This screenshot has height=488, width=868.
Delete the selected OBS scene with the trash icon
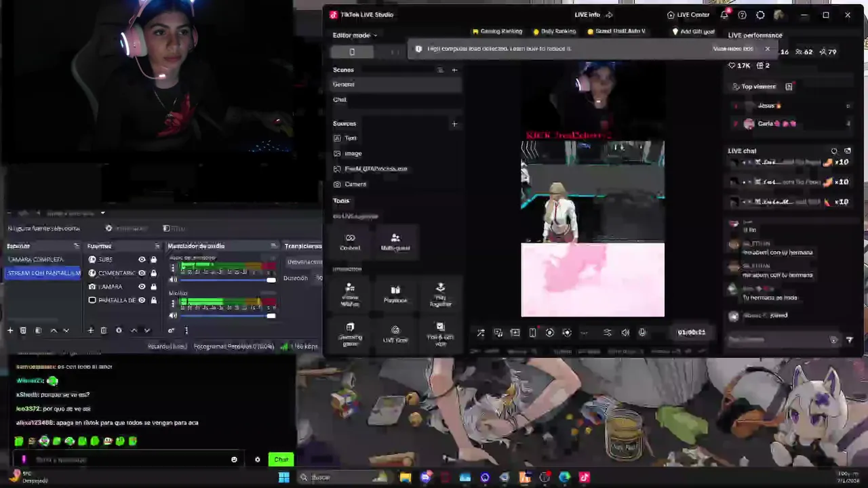coord(23,331)
